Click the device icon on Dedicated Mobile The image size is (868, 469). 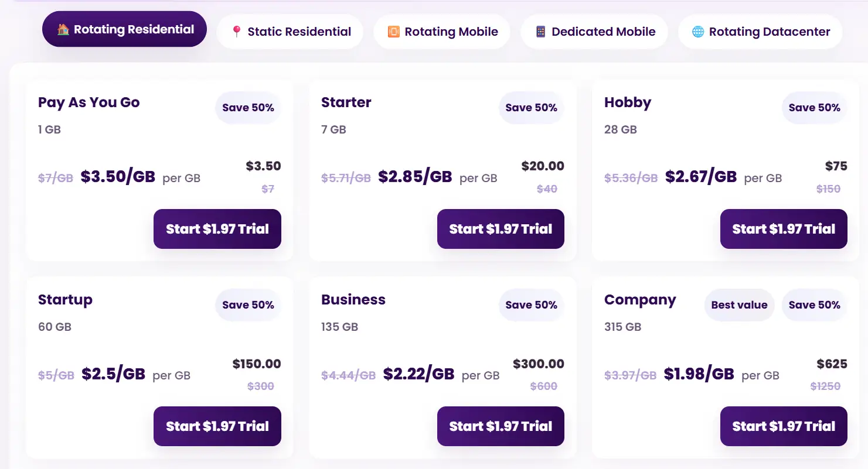coord(540,32)
